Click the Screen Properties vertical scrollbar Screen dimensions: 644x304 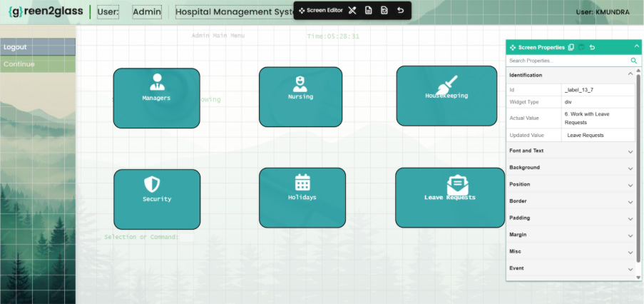click(x=638, y=168)
